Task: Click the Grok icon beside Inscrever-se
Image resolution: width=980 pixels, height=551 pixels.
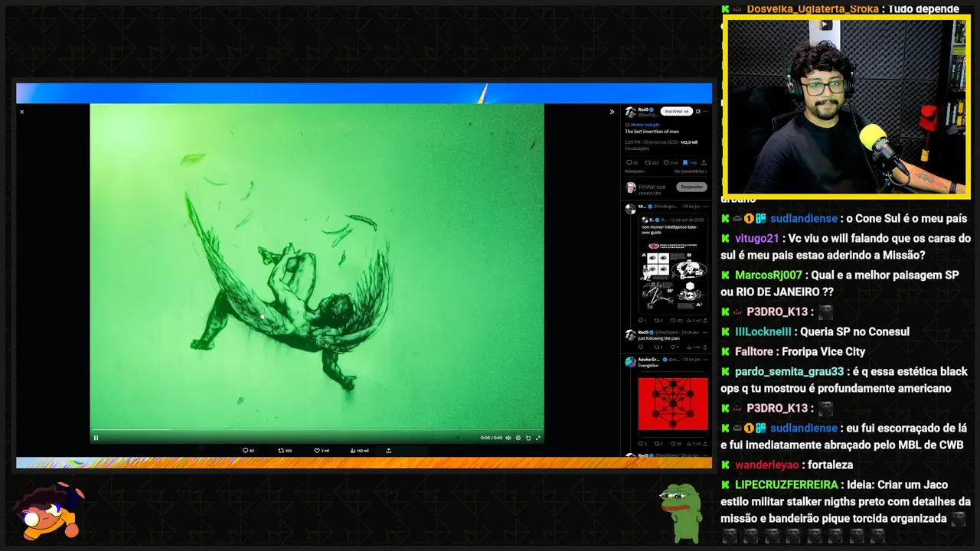Action: pyautogui.click(x=697, y=112)
